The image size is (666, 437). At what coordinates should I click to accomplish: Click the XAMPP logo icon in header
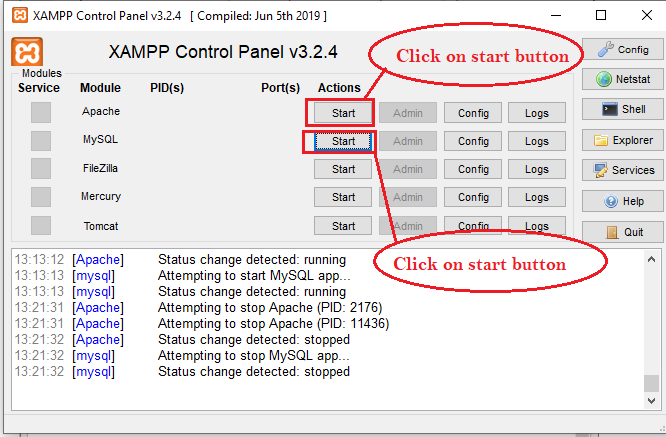click(28, 52)
